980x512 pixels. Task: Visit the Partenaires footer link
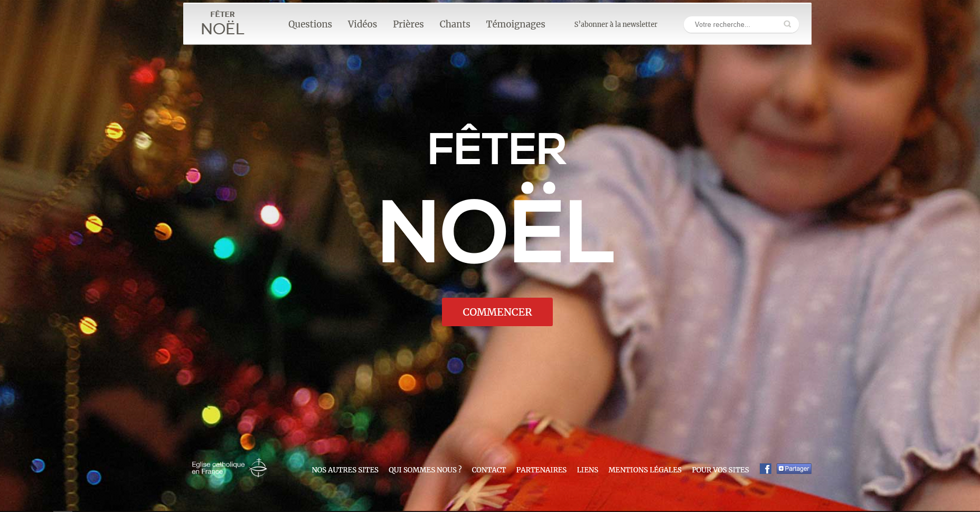click(541, 470)
